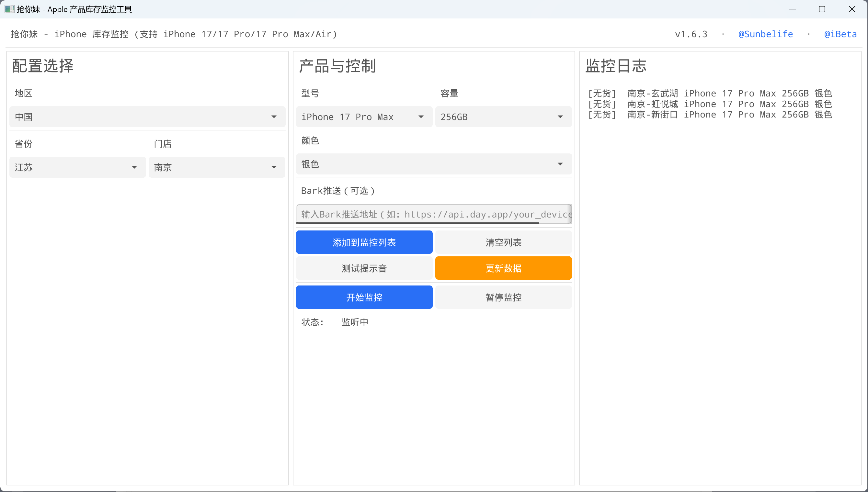
Task: Open the 型号 dropdown showing iPhone 17 Pro Max
Action: (364, 117)
